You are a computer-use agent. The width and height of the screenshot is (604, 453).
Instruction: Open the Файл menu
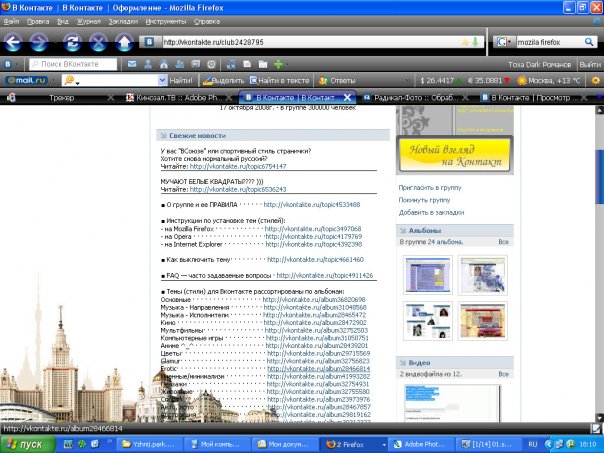pyautogui.click(x=12, y=22)
